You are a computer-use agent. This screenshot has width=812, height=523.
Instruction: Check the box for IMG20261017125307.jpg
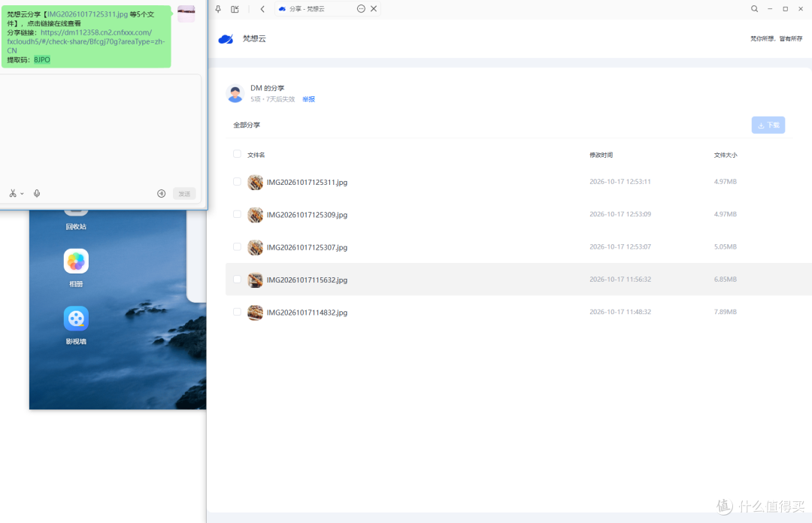click(237, 247)
